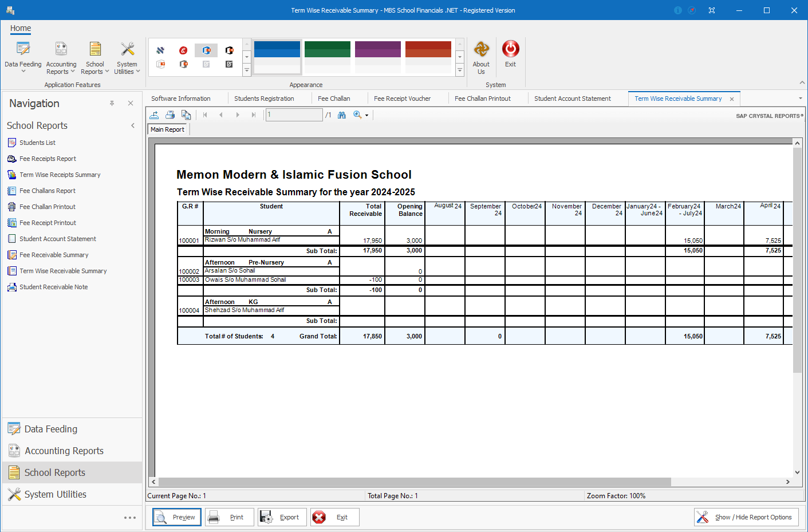Click the bottom Exit button with red X
Image resolution: width=808 pixels, height=532 pixels.
click(335, 517)
